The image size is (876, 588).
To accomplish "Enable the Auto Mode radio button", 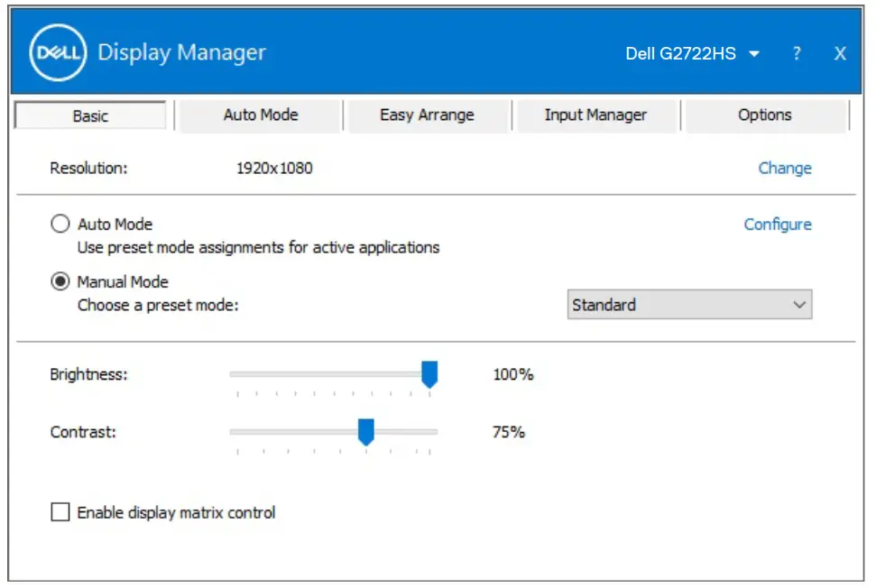I will pyautogui.click(x=60, y=223).
